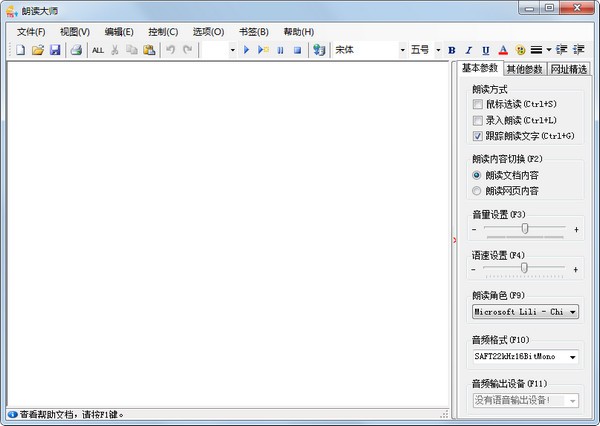Click speed minus sign under 语速设置

tap(474, 270)
